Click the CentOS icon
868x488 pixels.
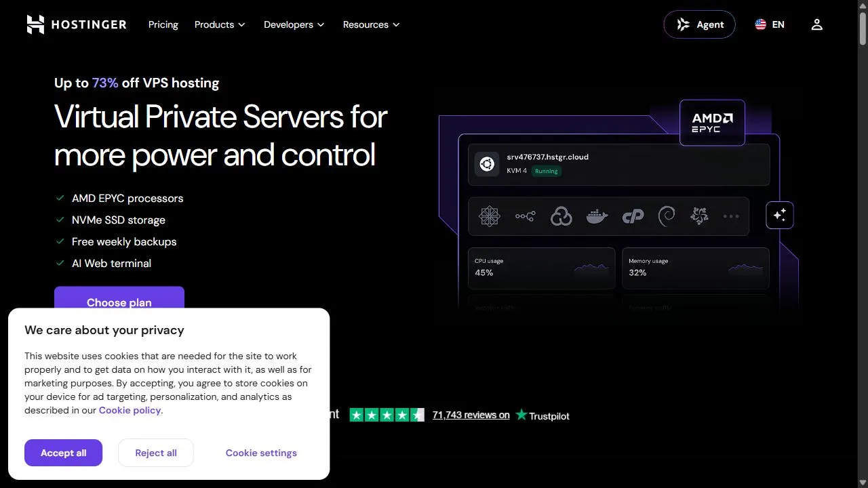pyautogui.click(x=489, y=216)
